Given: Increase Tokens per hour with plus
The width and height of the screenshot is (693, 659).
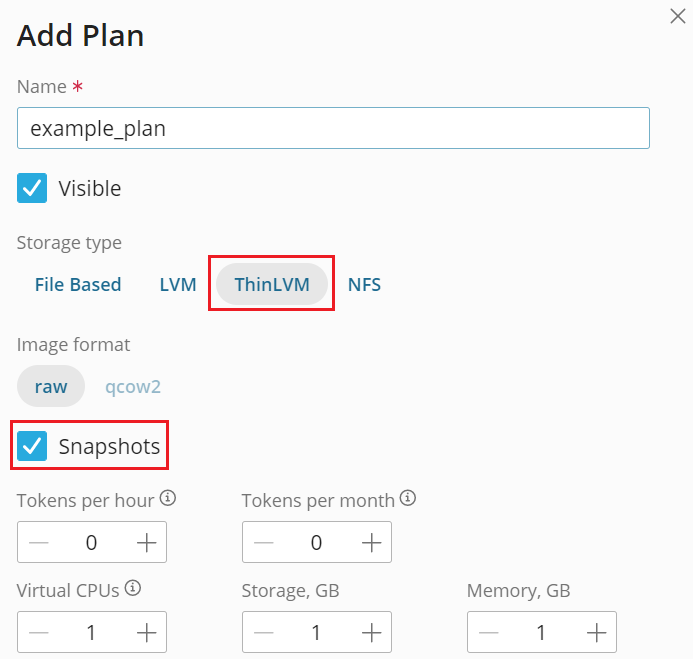Looking at the screenshot, I should pos(146,542).
